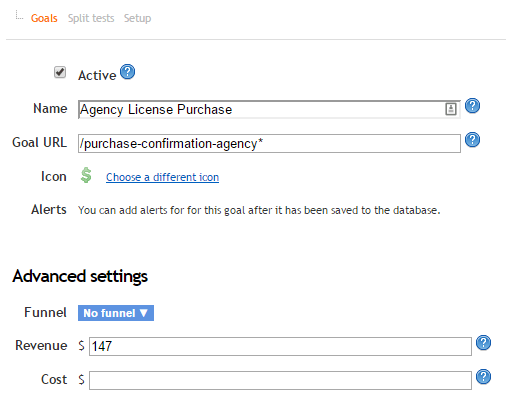
Task: Click the help icon beside Revenue field
Action: (x=483, y=343)
